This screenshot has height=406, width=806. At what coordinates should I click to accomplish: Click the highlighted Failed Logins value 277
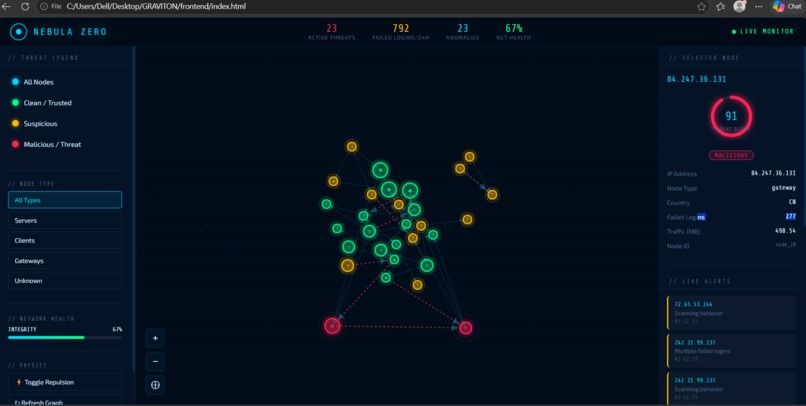(x=791, y=216)
